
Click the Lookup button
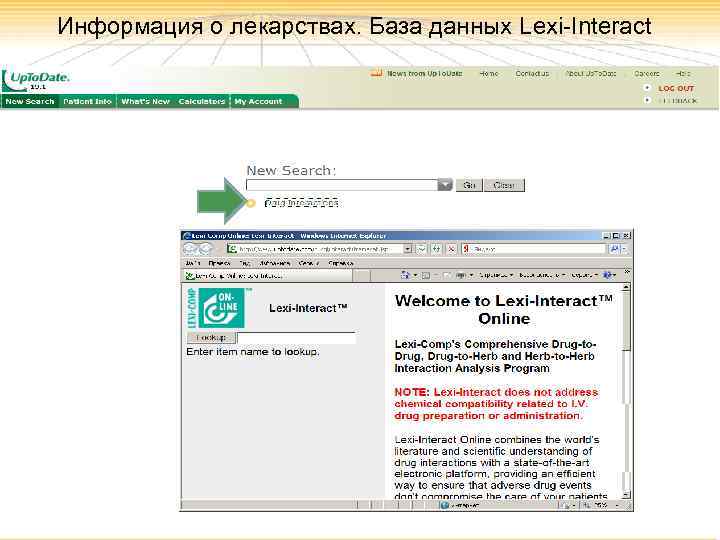click(211, 338)
